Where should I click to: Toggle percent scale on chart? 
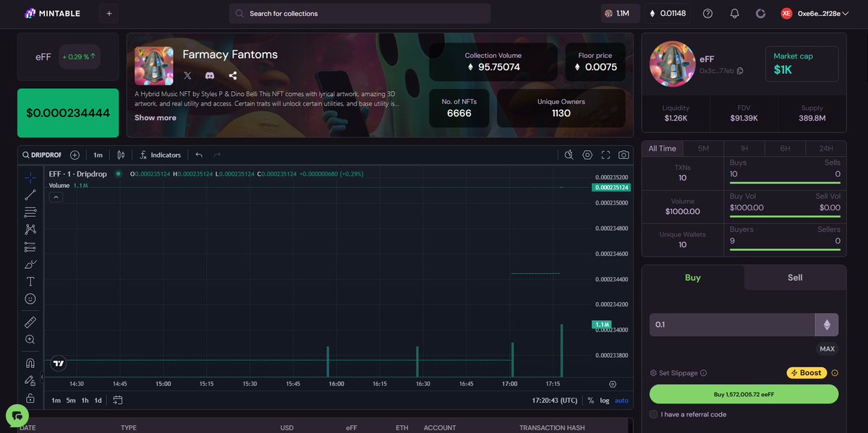[x=590, y=400]
